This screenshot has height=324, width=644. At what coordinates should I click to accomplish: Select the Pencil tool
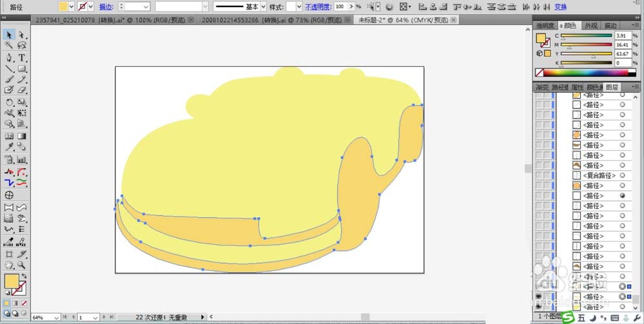coord(22,79)
